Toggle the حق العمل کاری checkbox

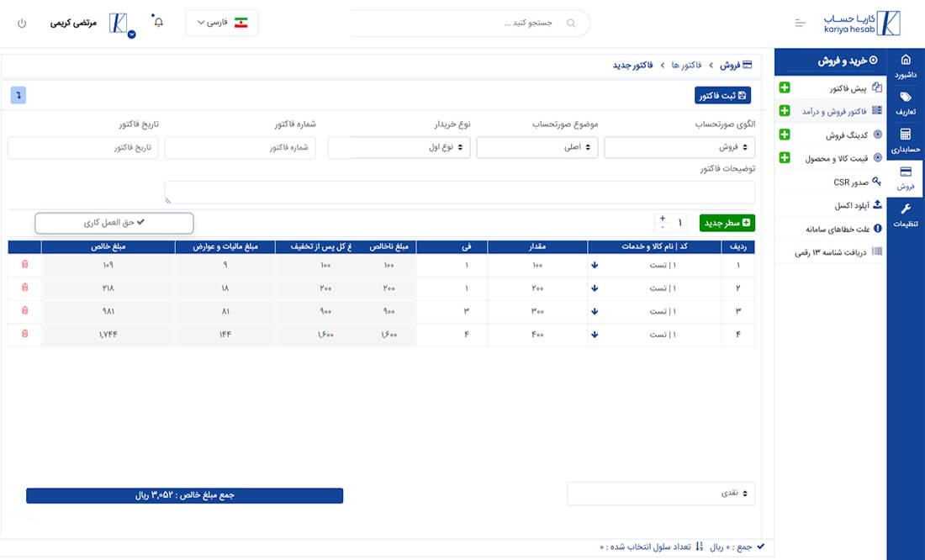pyautogui.click(x=114, y=223)
